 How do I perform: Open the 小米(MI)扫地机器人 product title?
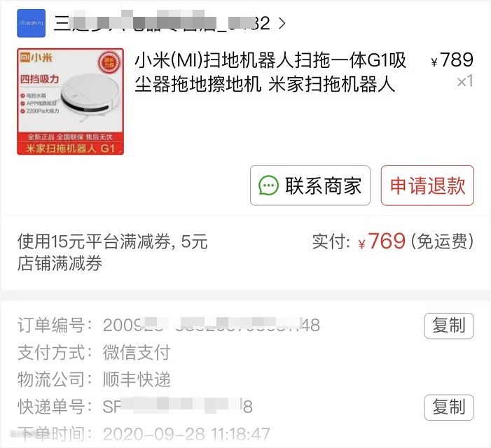click(270, 72)
